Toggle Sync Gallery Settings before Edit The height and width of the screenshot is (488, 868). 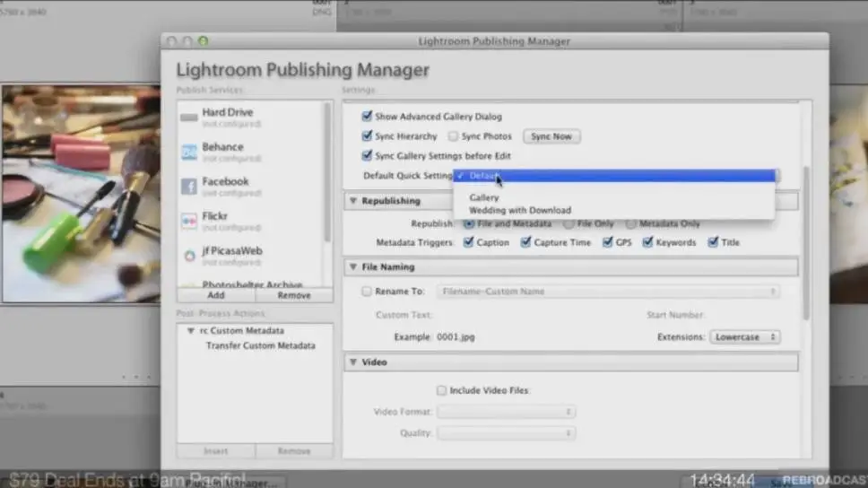367,156
